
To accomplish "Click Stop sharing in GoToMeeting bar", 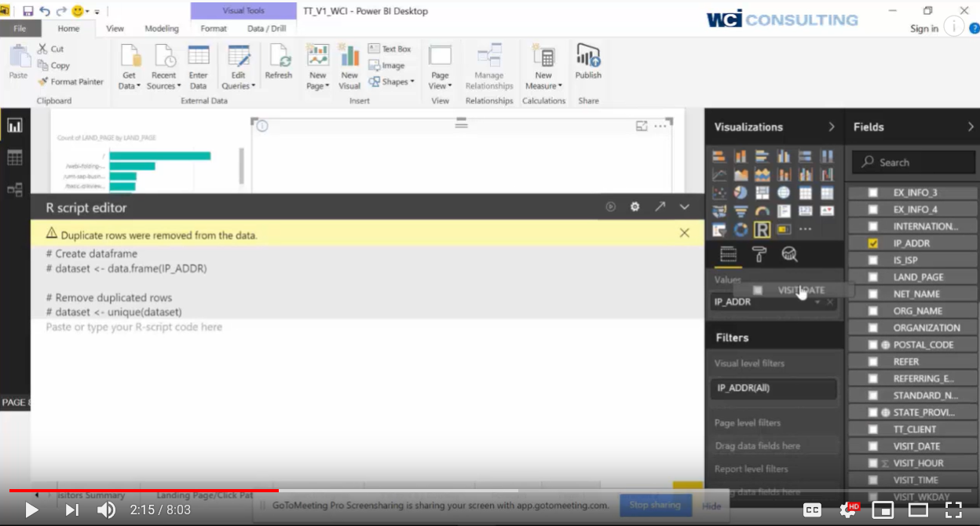I will [x=655, y=505].
